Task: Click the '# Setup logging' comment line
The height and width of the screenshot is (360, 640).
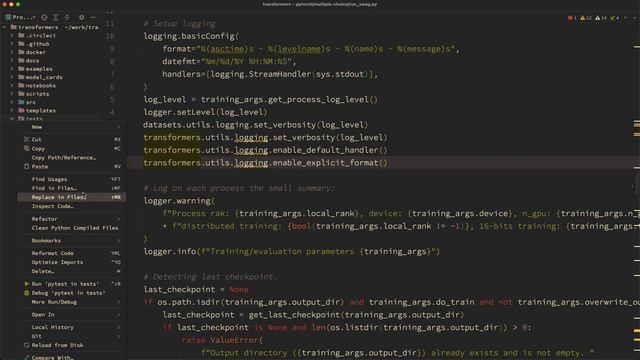Action: point(180,24)
